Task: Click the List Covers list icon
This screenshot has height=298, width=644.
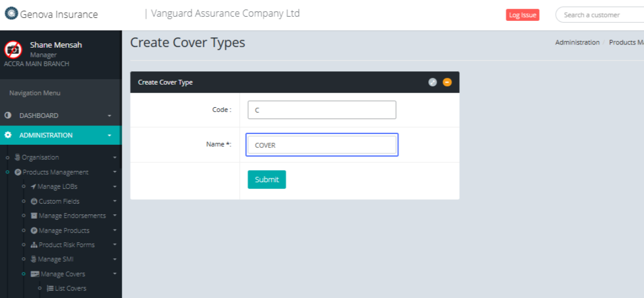Action: [x=50, y=288]
